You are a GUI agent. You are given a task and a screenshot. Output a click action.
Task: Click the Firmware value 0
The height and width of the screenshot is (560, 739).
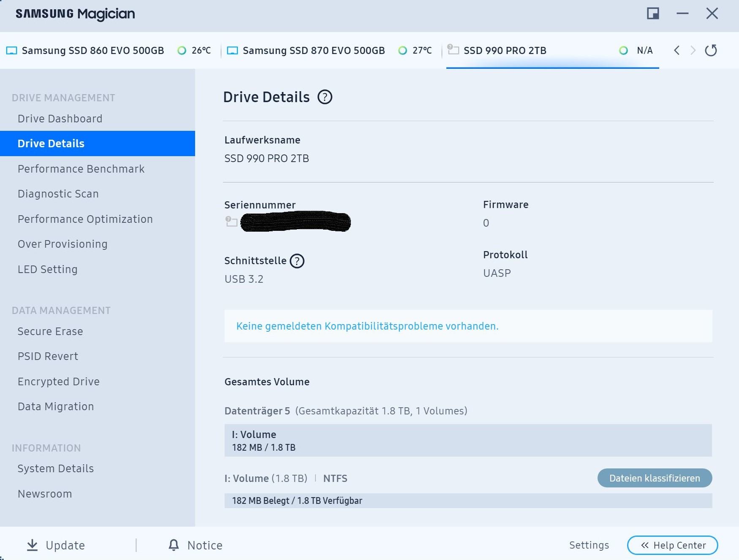point(486,223)
